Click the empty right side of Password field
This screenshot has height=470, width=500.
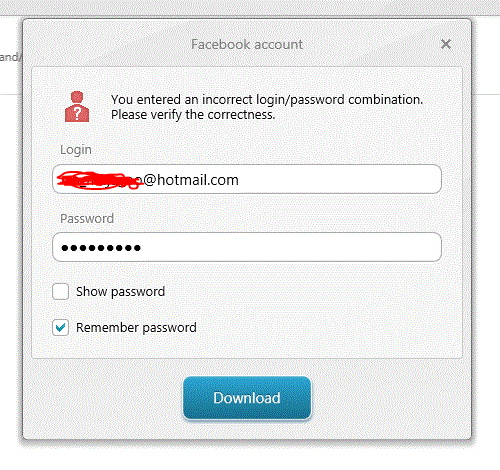[290, 247]
